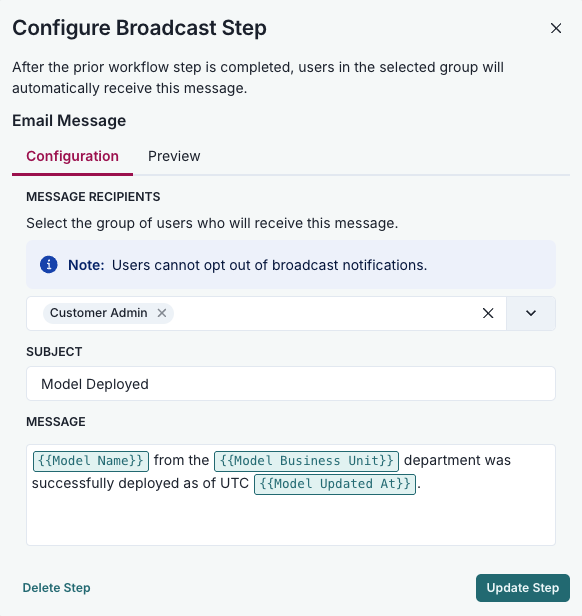Focus the Subject field containing Model Deployed
Viewport: 582px width, 616px height.
(x=291, y=384)
